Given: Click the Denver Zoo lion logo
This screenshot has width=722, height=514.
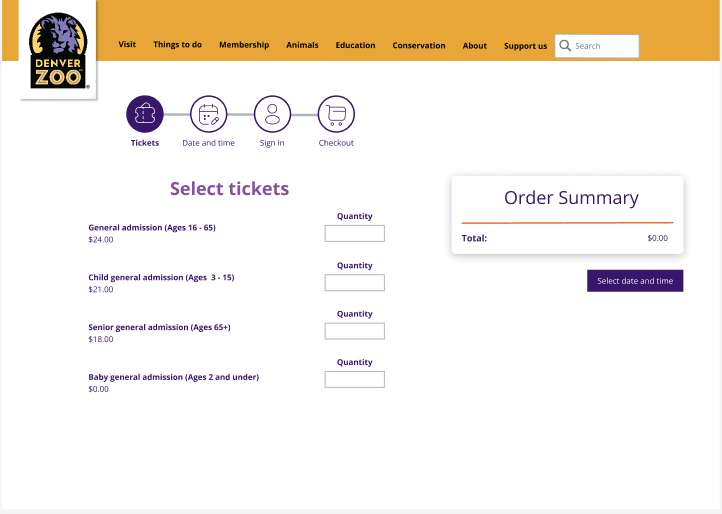Looking at the screenshot, I should click(58, 51).
